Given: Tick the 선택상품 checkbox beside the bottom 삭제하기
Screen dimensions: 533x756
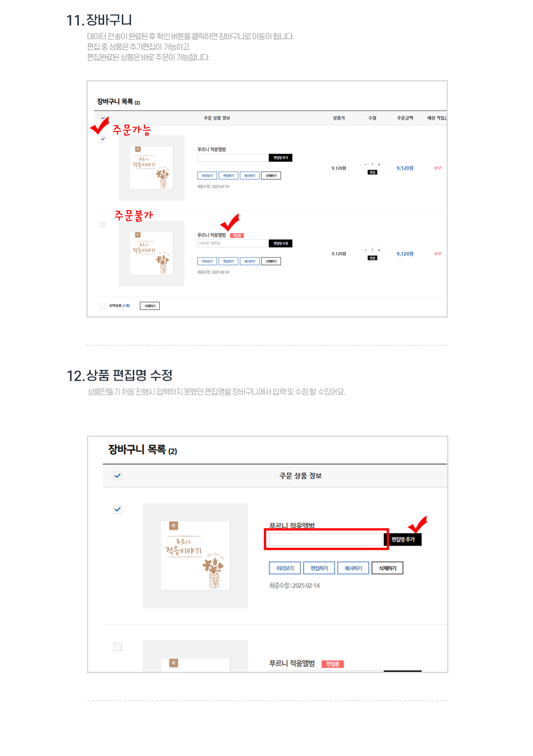Looking at the screenshot, I should pyautogui.click(x=103, y=306).
